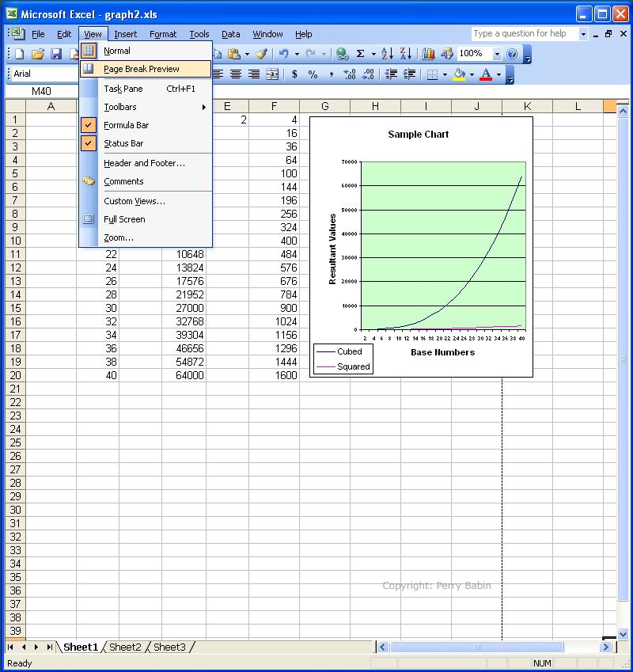Select row 25 header

15,442
